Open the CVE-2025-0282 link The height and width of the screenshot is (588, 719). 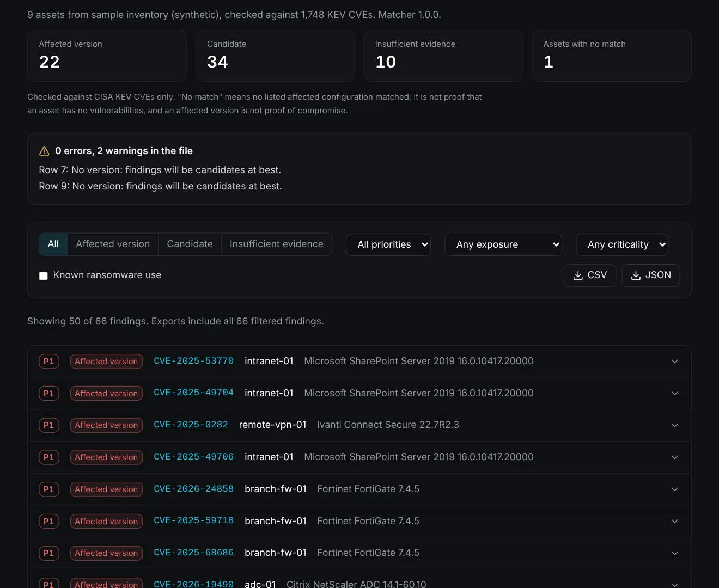point(191,425)
